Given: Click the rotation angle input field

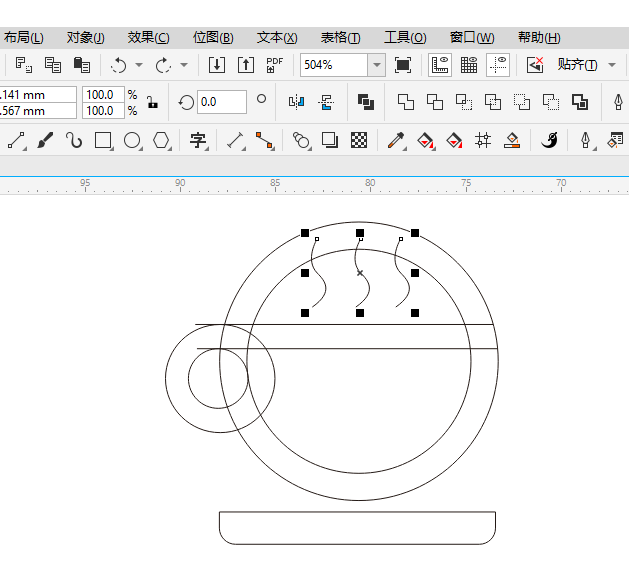Looking at the screenshot, I should (221, 102).
